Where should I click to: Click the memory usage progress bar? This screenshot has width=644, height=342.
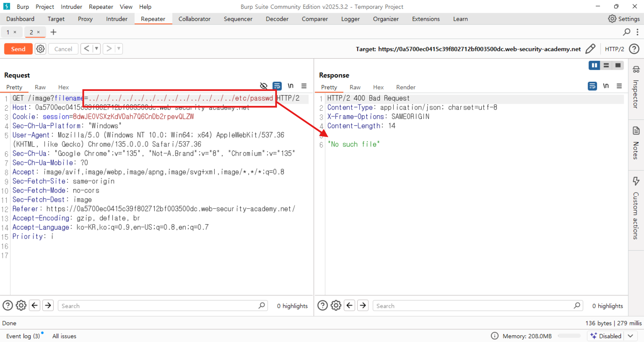coord(569,336)
